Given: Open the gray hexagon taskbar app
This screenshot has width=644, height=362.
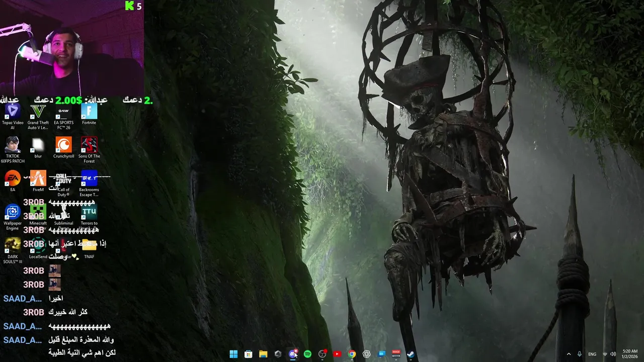Looking at the screenshot, I should (x=278, y=354).
